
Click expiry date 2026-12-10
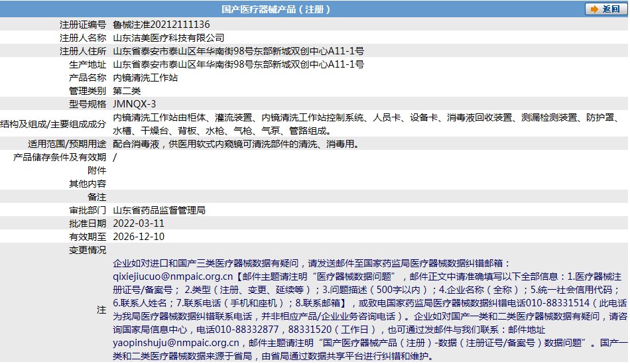click(x=139, y=237)
